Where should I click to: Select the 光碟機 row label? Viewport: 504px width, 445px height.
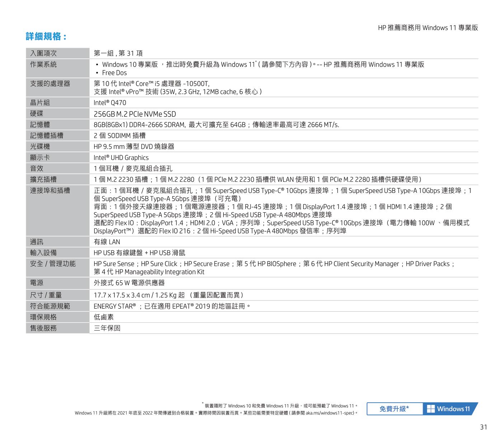(40, 147)
